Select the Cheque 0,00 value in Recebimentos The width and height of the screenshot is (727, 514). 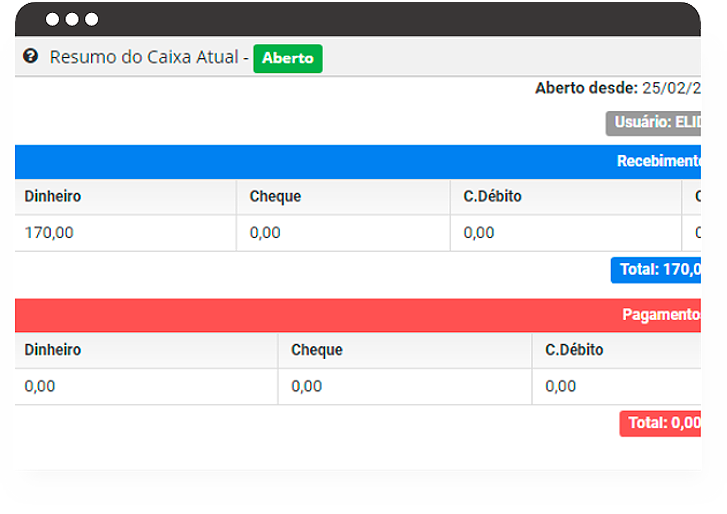point(265,233)
